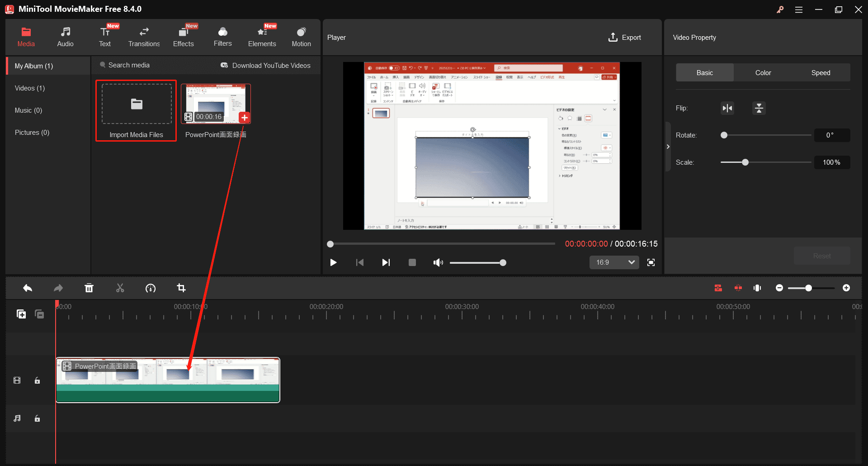Viewport: 868px width, 466px height.
Task: Switch to the Color tab
Action: pos(762,72)
